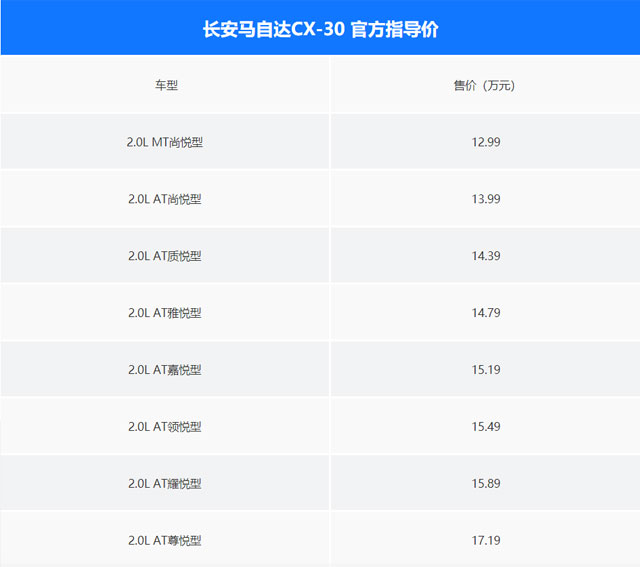Select the 2.0L AT领悦型 model cell
Screen dimensions: 640x567
click(164, 427)
